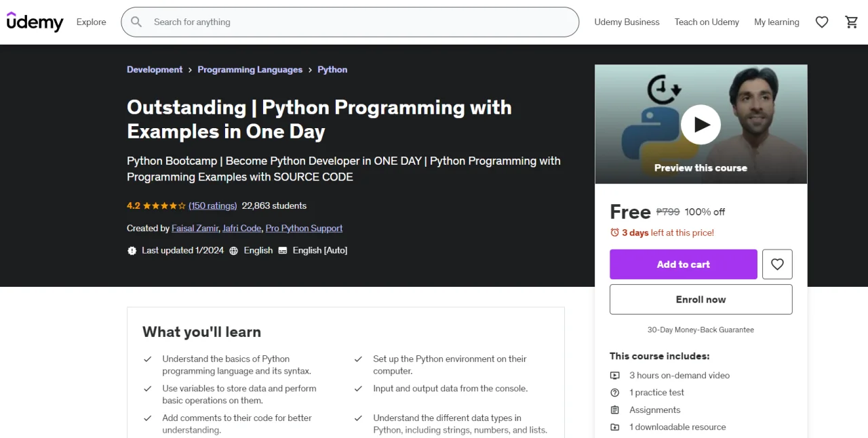The height and width of the screenshot is (438, 868).
Task: Go to Development breadcrumb
Action: pos(155,70)
